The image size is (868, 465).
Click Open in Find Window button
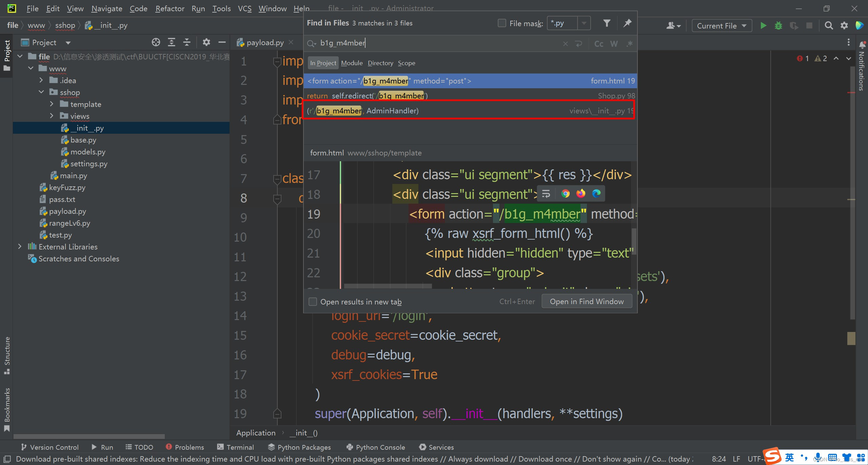click(587, 301)
